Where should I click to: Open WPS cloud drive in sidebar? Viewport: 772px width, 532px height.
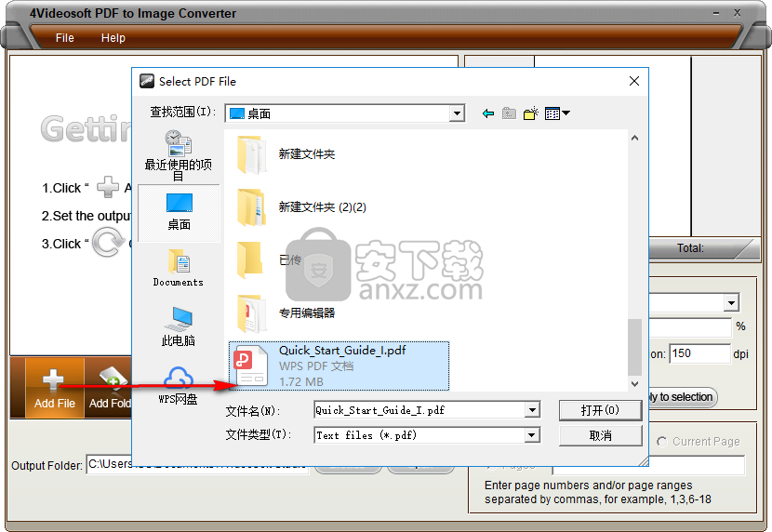179,385
